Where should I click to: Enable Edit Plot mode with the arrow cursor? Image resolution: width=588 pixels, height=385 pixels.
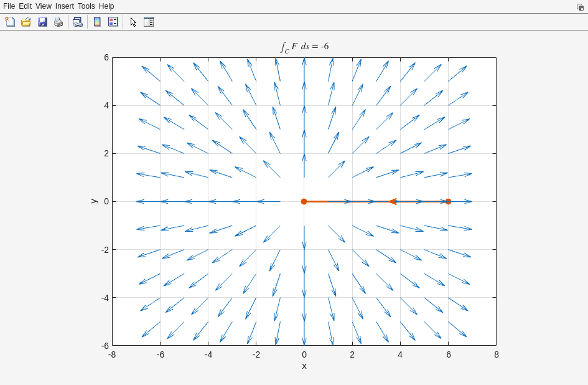(133, 22)
